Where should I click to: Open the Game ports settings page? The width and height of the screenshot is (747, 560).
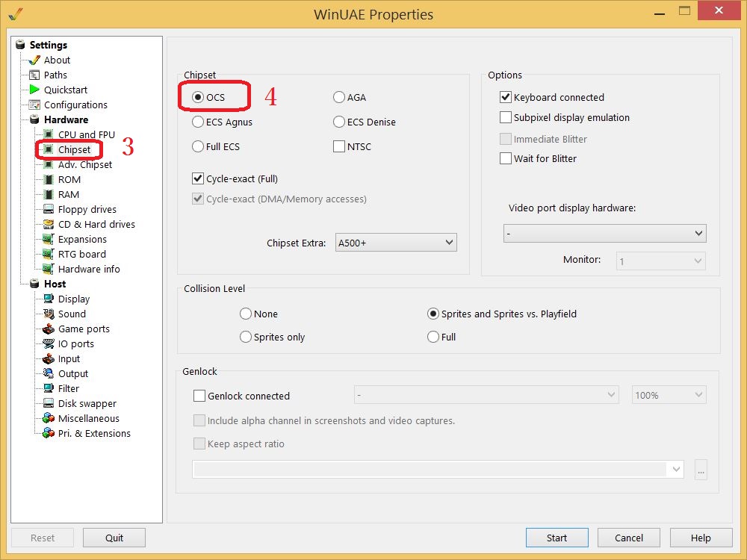click(84, 329)
